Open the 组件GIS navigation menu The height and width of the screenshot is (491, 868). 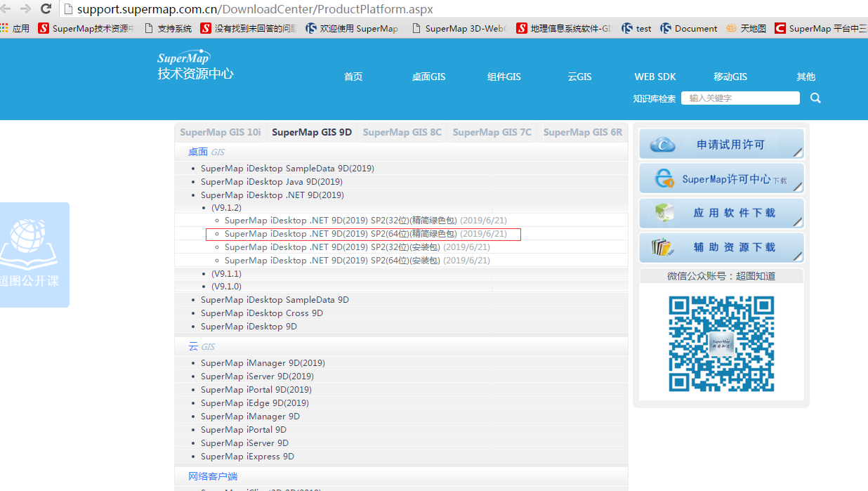(x=504, y=77)
